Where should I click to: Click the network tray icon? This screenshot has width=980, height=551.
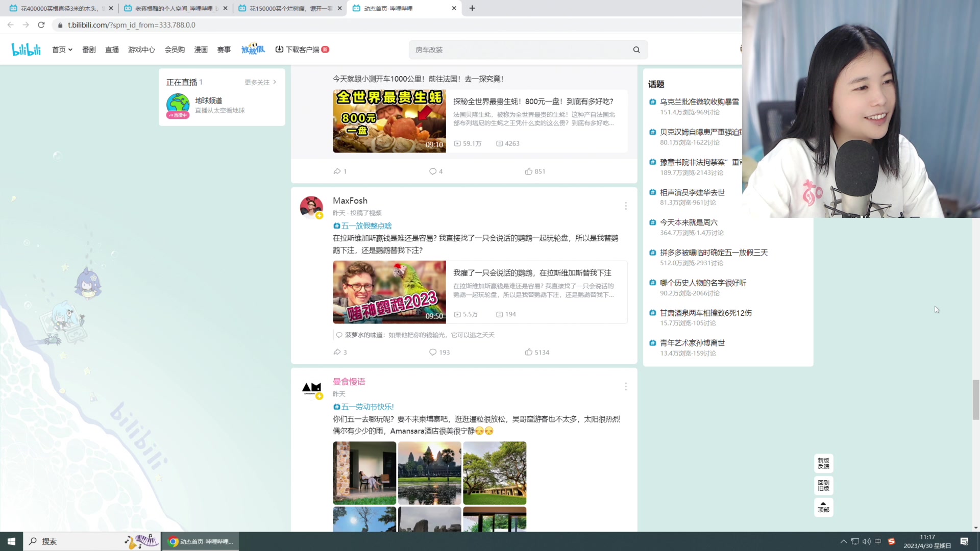point(855,541)
